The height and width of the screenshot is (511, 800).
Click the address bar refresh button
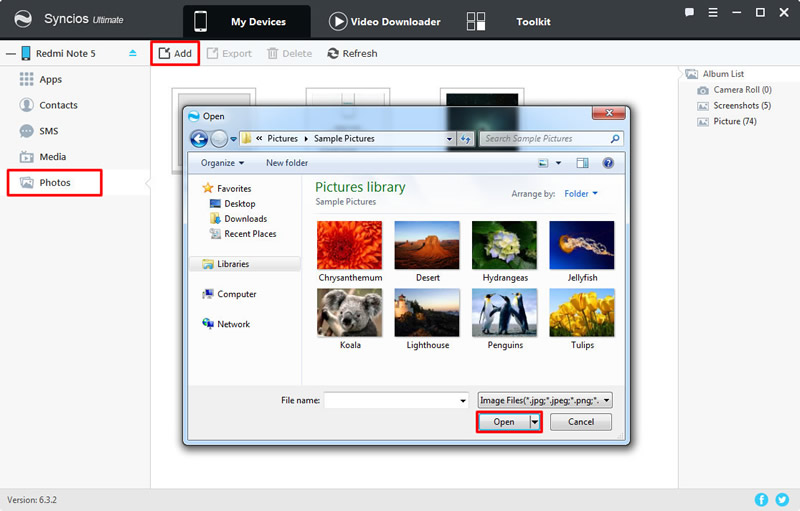(465, 139)
